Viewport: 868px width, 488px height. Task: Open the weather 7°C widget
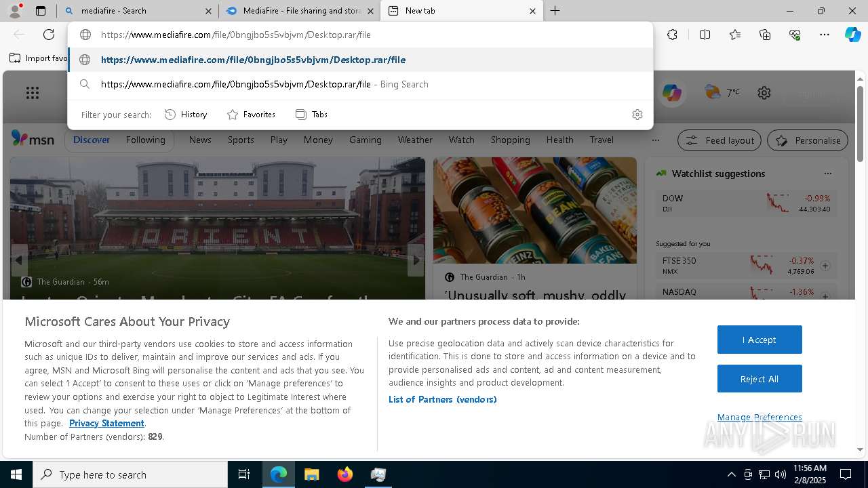click(722, 92)
